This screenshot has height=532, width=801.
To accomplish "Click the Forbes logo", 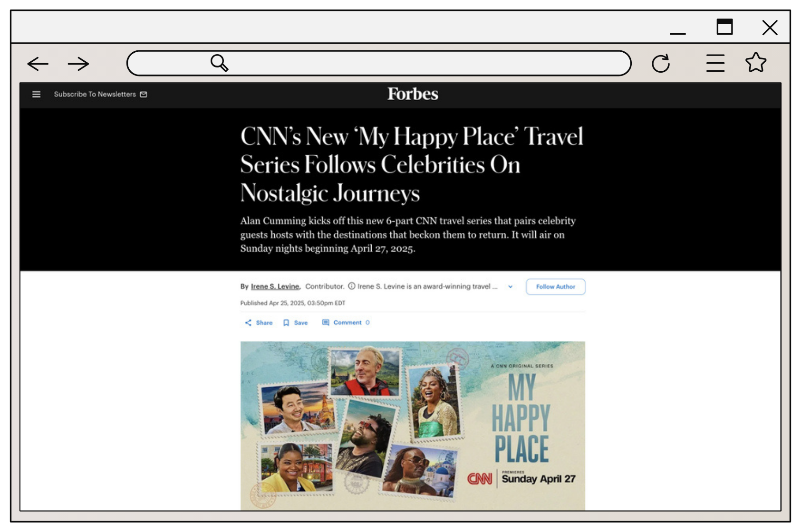I will (413, 94).
